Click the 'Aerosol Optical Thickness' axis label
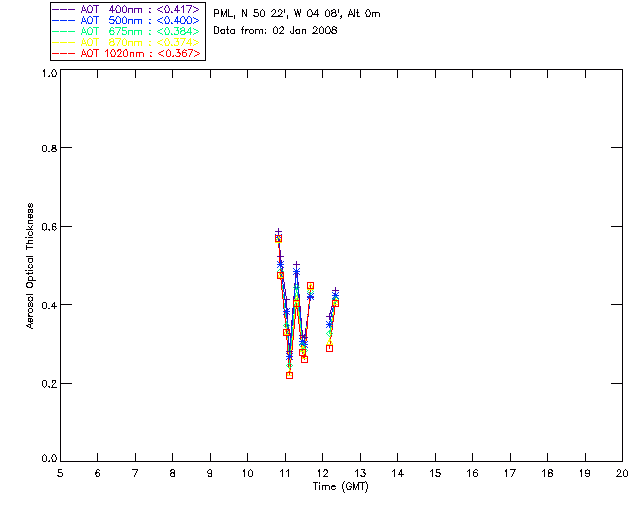Viewport: 640px width, 512px height. click(x=30, y=266)
